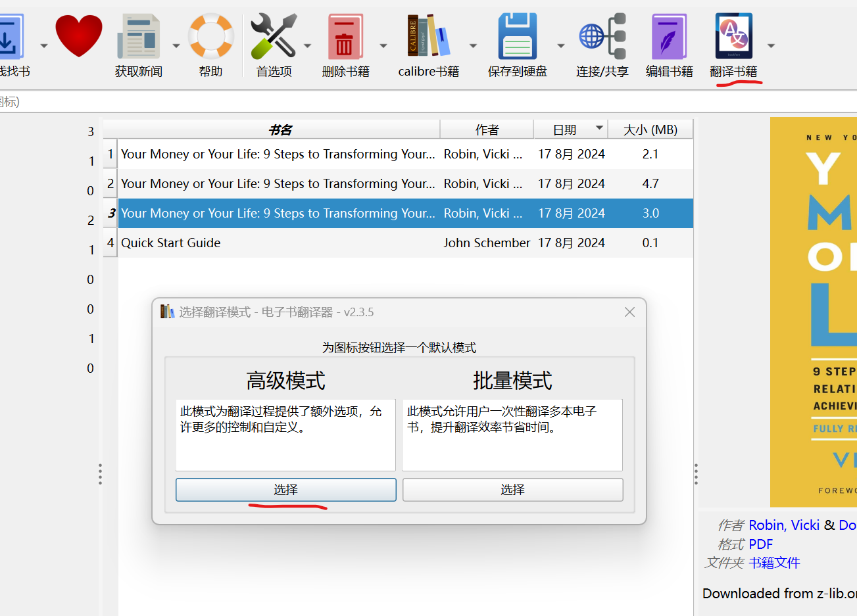Select the Quick Start Guide row
Screen dimensions: 857x616
(405, 243)
